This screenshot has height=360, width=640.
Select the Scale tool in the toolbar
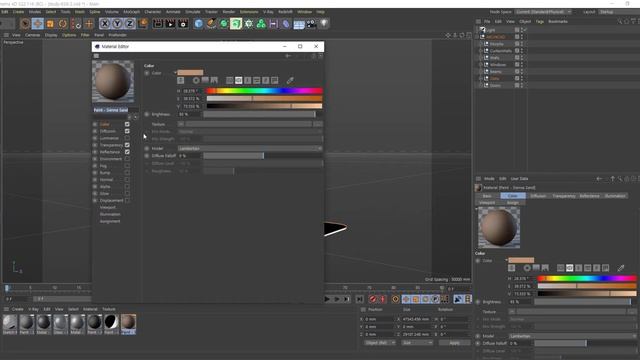pyautogui.click(x=50, y=24)
